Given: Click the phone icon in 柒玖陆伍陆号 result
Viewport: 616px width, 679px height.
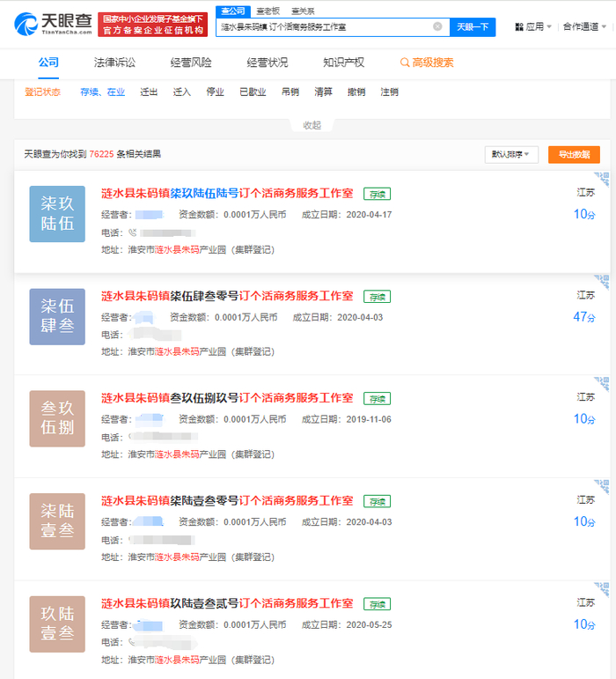Looking at the screenshot, I should pyautogui.click(x=132, y=232).
